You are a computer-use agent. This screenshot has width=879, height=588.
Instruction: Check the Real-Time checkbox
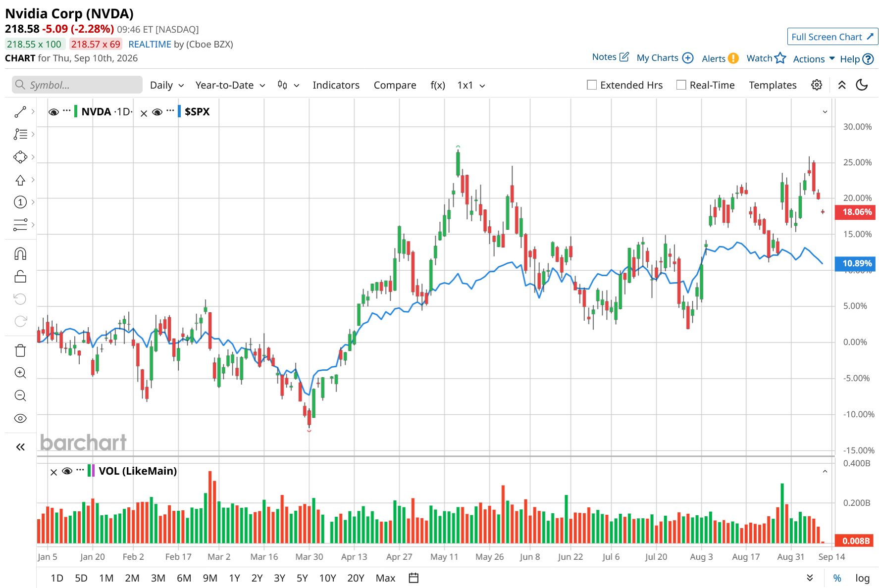tap(681, 85)
